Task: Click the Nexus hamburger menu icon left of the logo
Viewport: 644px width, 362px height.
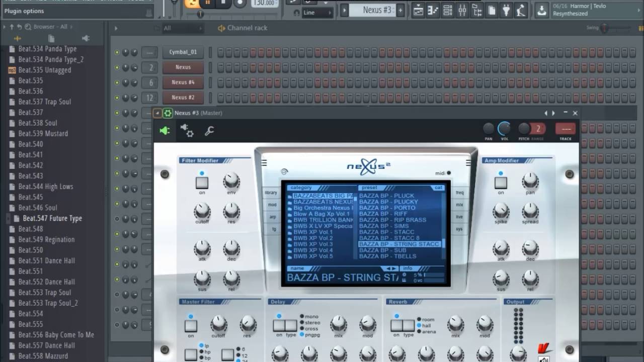Action: click(x=264, y=162)
